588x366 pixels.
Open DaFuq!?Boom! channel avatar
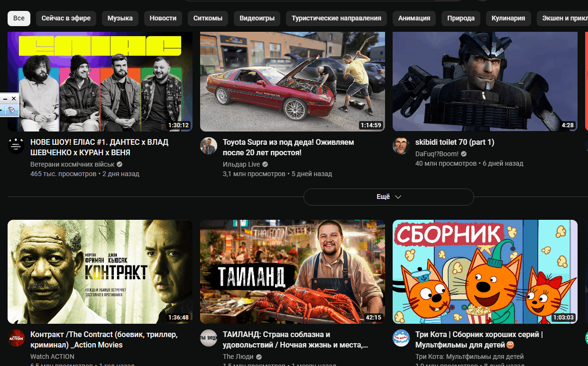(401, 146)
